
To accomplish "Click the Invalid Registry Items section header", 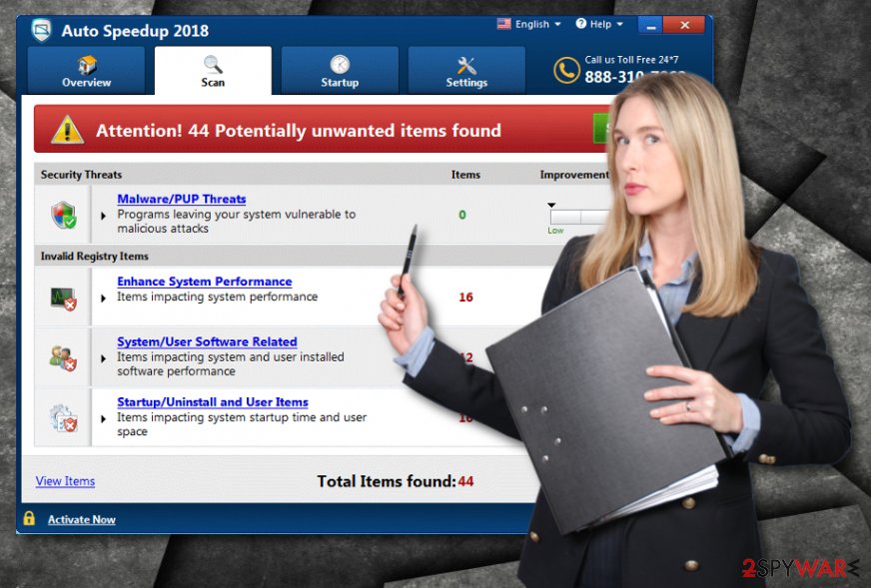I will [95, 256].
